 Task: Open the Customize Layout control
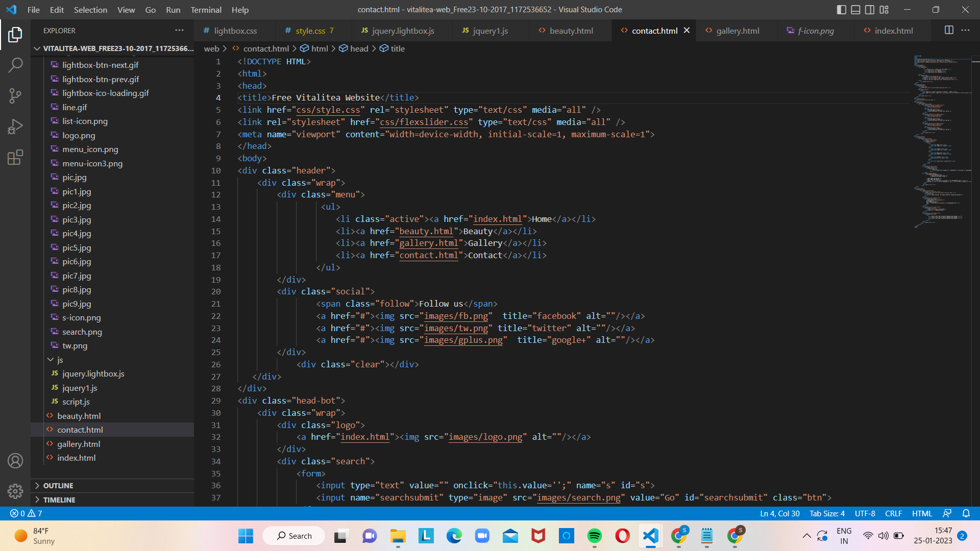885,9
